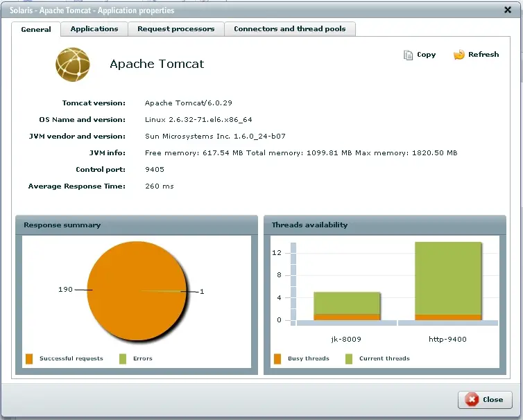
Task: Click the Busy threads legend text
Action: tap(309, 359)
